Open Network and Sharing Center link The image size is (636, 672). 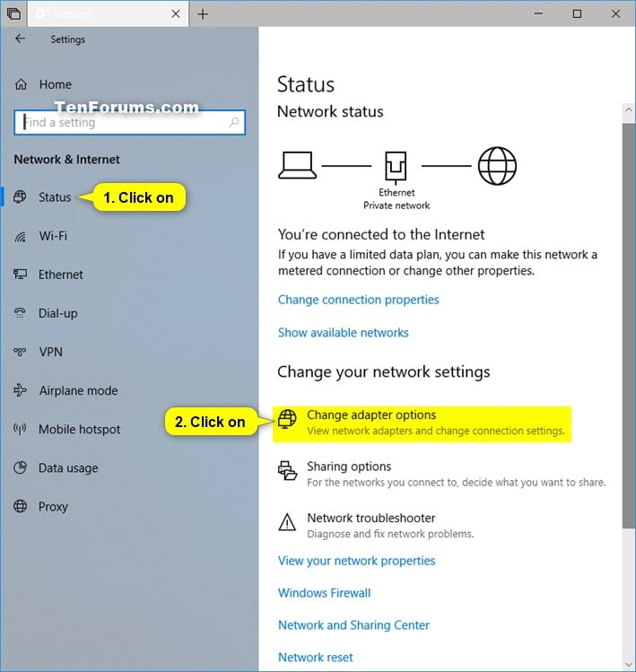pos(353,624)
